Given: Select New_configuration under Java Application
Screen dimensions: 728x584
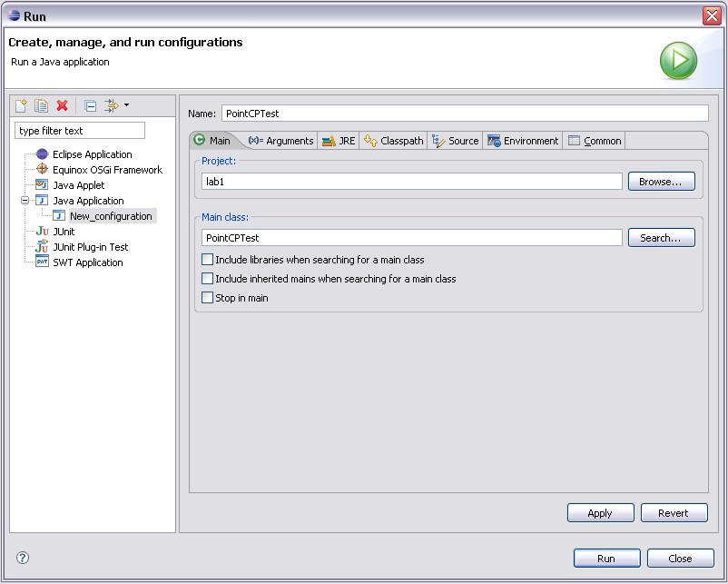Looking at the screenshot, I should pos(111,216).
